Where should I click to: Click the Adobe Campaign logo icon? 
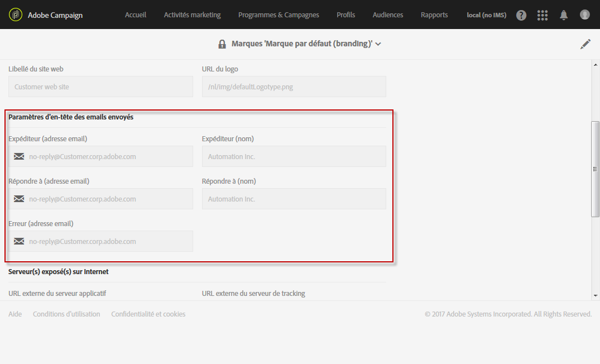(x=15, y=15)
